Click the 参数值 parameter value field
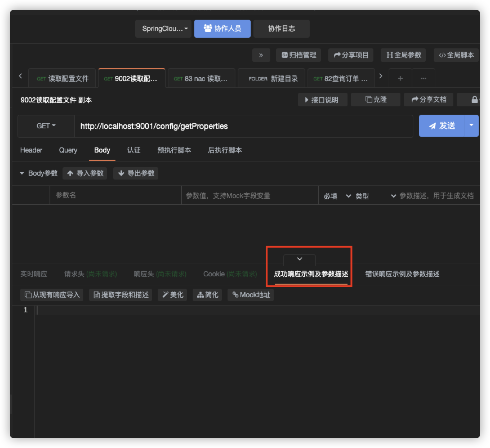This screenshot has width=490, height=448. [250, 195]
